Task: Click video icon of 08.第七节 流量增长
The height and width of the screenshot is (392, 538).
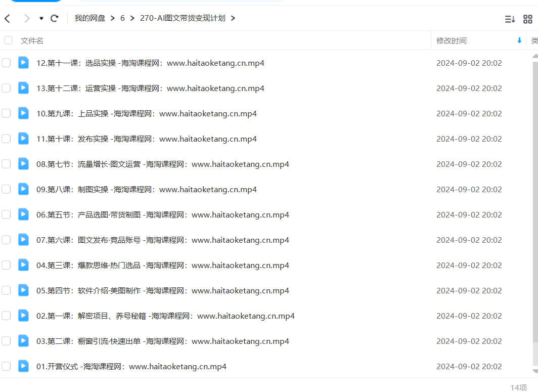Action: point(23,164)
